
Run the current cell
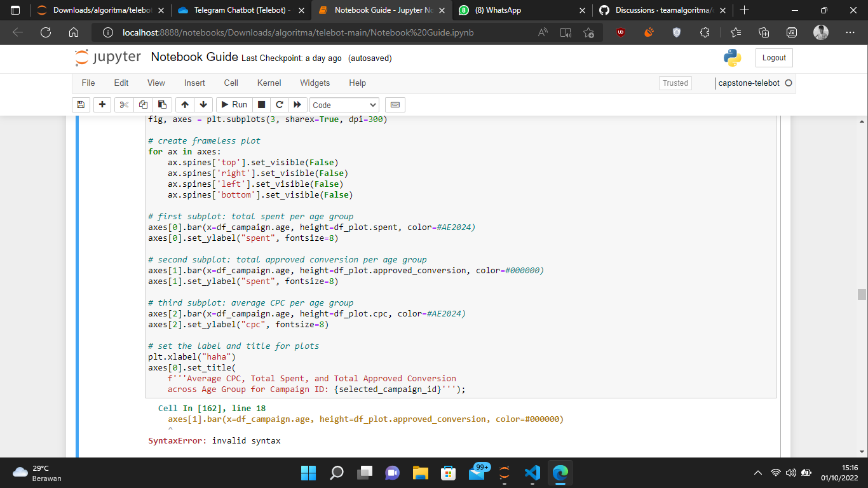(x=233, y=104)
